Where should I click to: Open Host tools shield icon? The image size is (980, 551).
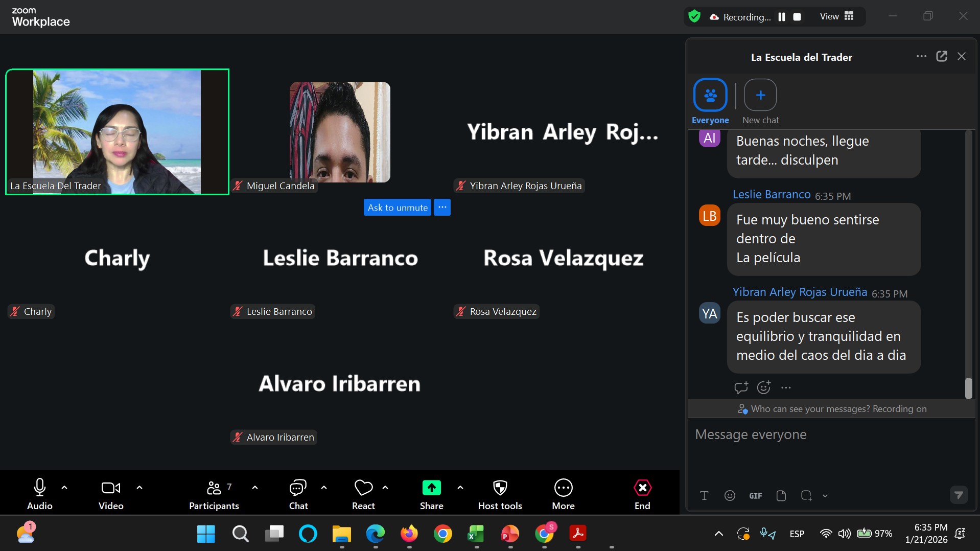500,494
